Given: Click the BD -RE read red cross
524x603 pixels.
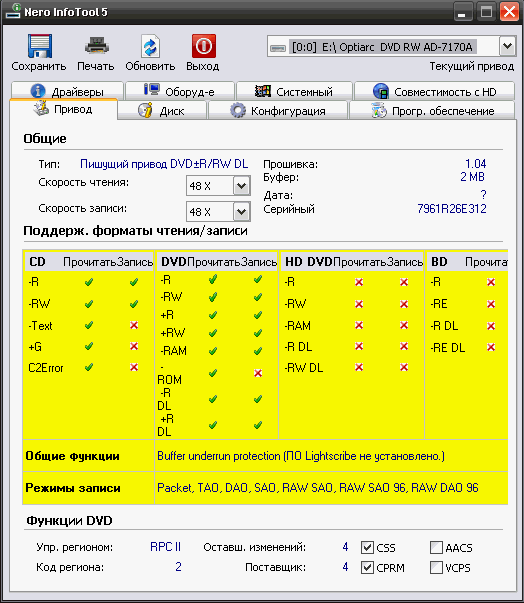Looking at the screenshot, I should coord(491,304).
